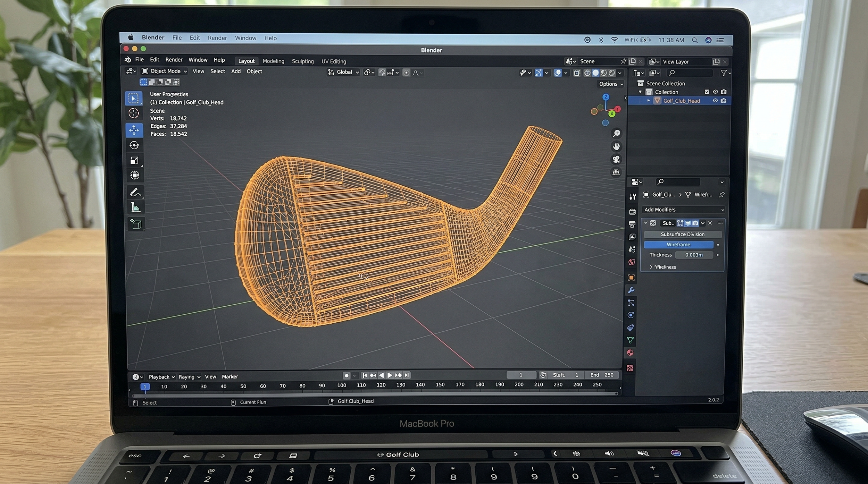This screenshot has width=868, height=484.
Task: Click the 3D cursor tool
Action: [x=134, y=113]
